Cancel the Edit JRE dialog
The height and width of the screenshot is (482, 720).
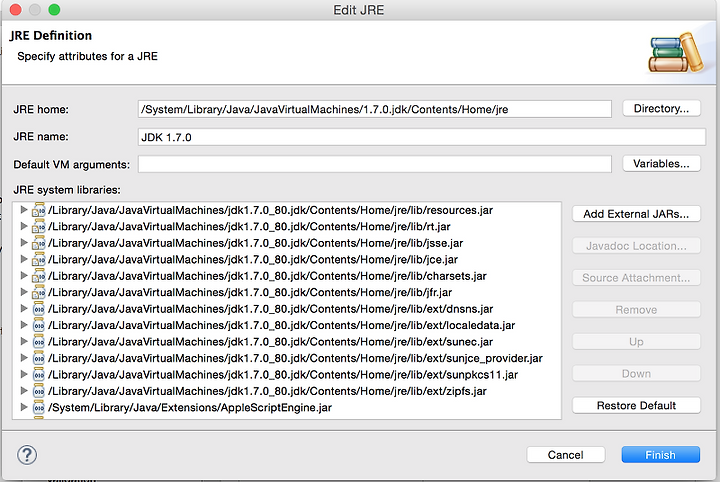pyautogui.click(x=565, y=455)
